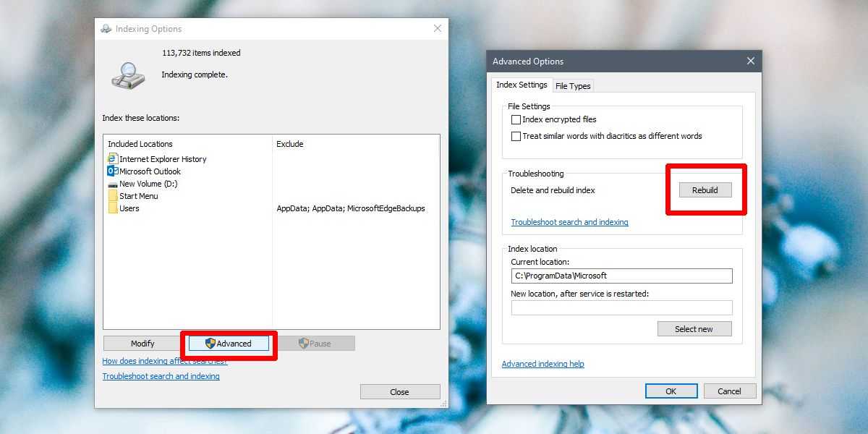The image size is (868, 434).
Task: Open Troubleshoot search and indexing link in Advanced Options
Action: coord(569,222)
